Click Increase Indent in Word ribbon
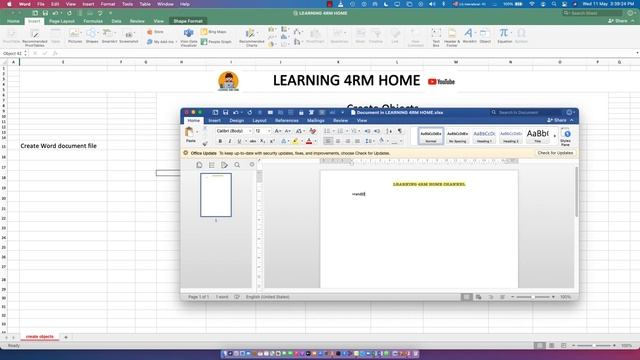 coord(377,131)
